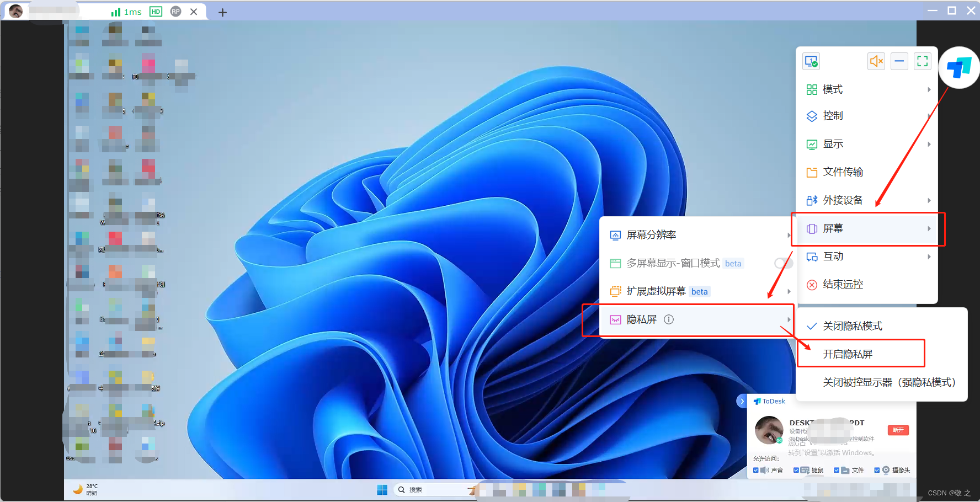Click the 多屏幕显示 green window icon
Image resolution: width=980 pixels, height=502 pixels.
[615, 264]
